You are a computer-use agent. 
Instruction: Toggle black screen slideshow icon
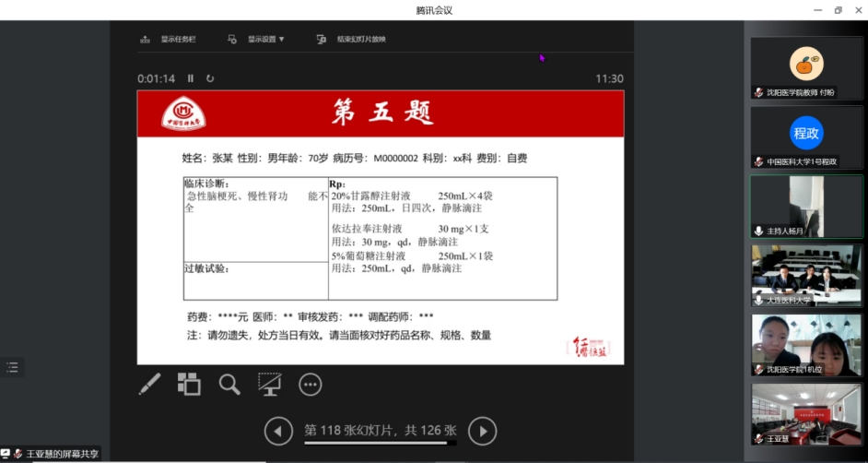(x=270, y=384)
